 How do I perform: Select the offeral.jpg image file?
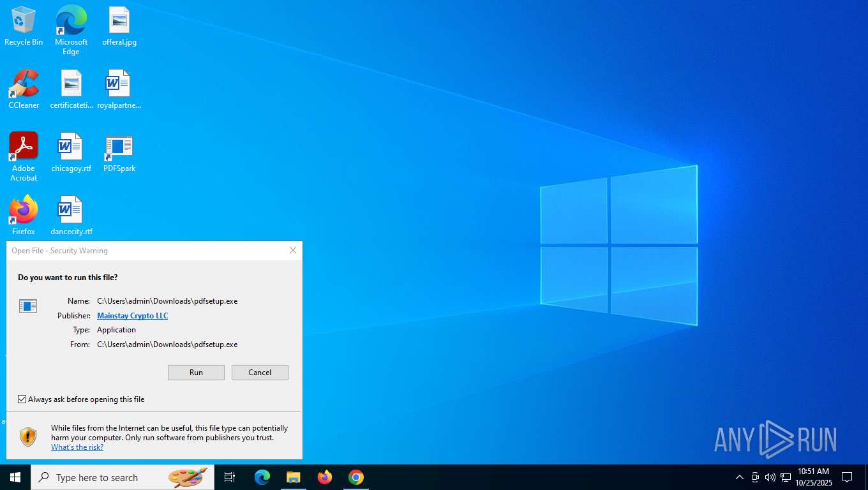pos(119,26)
